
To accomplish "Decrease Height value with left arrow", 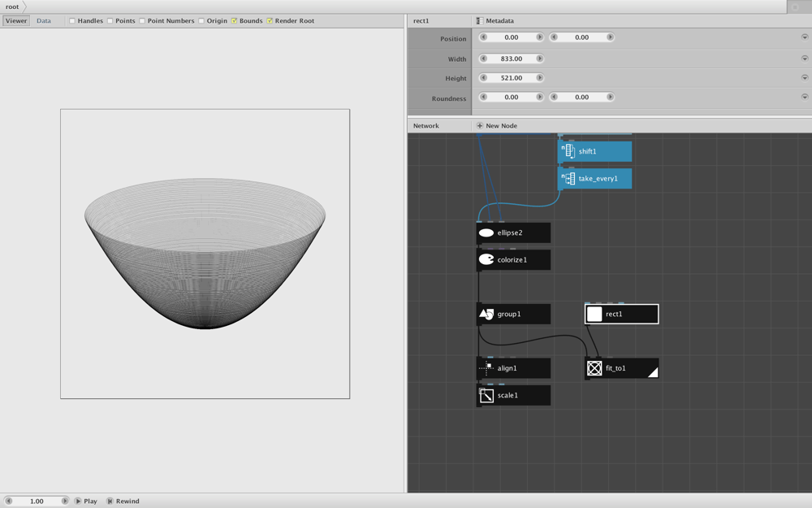I will click(x=483, y=78).
